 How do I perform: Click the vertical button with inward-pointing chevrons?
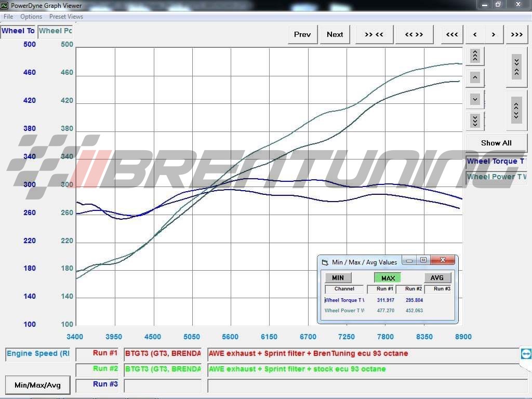click(516, 66)
